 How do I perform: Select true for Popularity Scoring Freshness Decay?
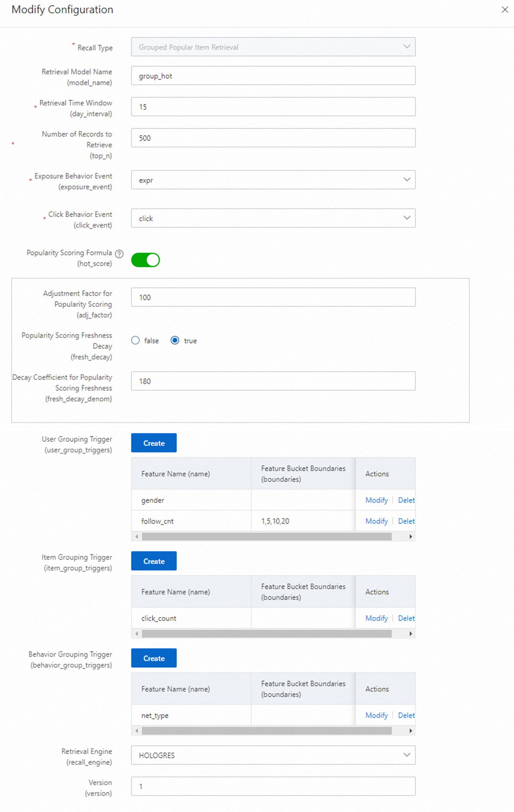tap(175, 341)
